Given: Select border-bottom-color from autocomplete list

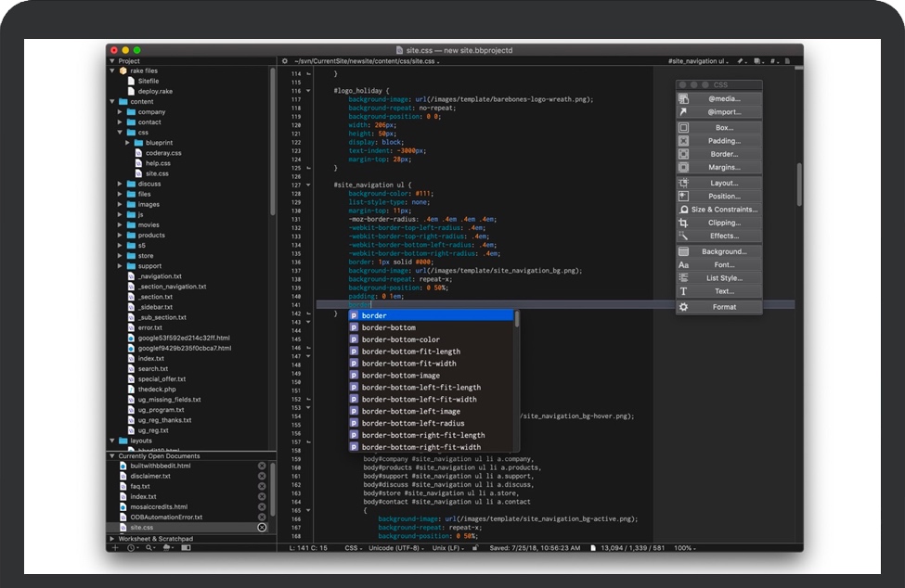Looking at the screenshot, I should [x=400, y=339].
